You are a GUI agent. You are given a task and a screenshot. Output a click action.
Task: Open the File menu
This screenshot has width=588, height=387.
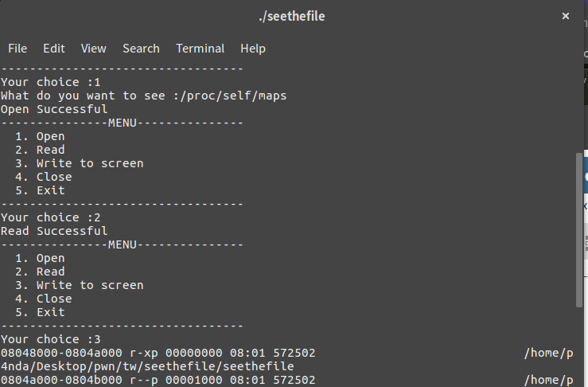tap(18, 49)
